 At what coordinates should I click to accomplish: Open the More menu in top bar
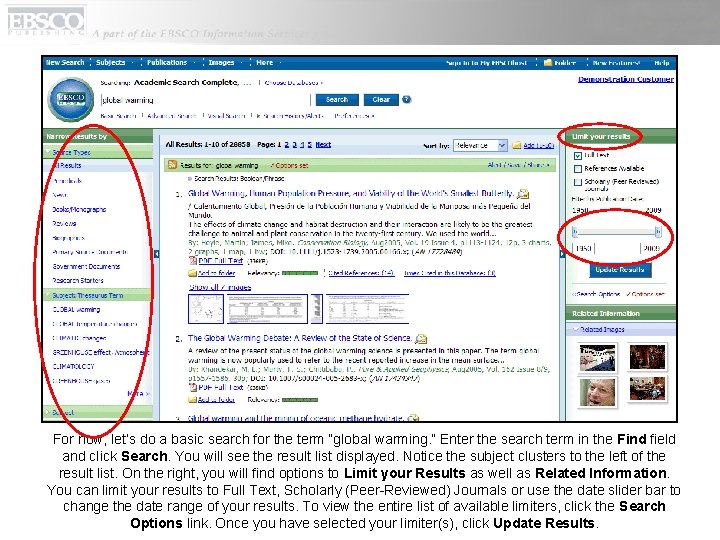[264, 62]
